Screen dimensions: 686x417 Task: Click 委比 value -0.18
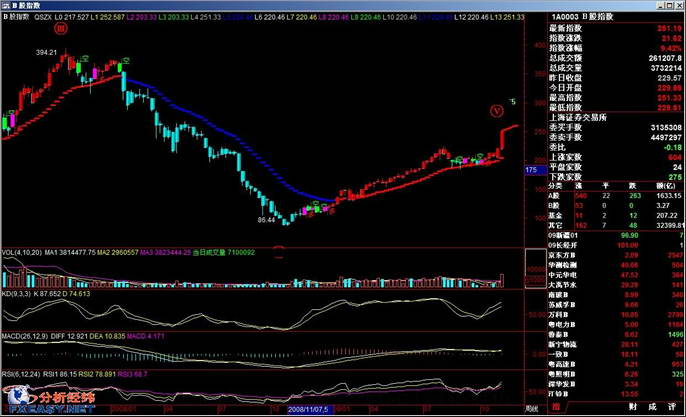point(672,148)
